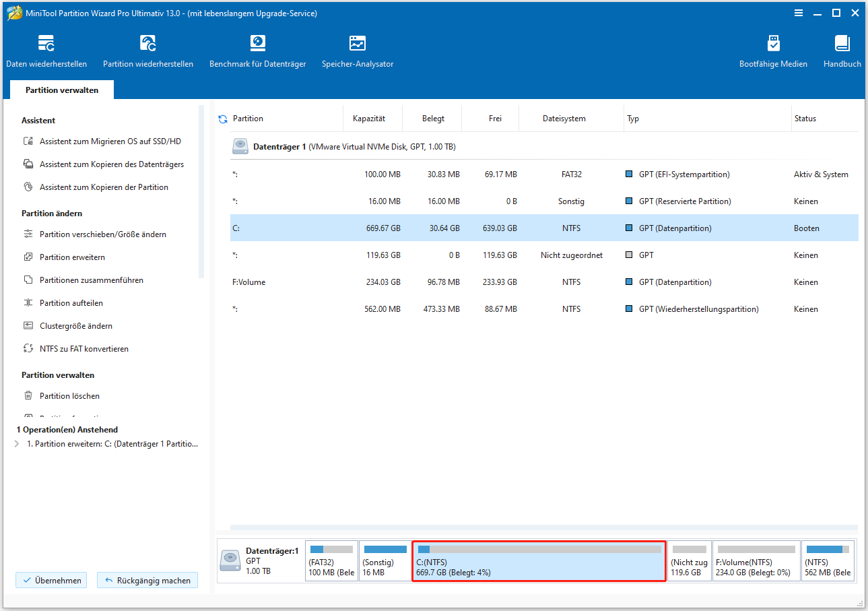Click Rückgängig machen button
868x611 pixels.
(x=147, y=580)
